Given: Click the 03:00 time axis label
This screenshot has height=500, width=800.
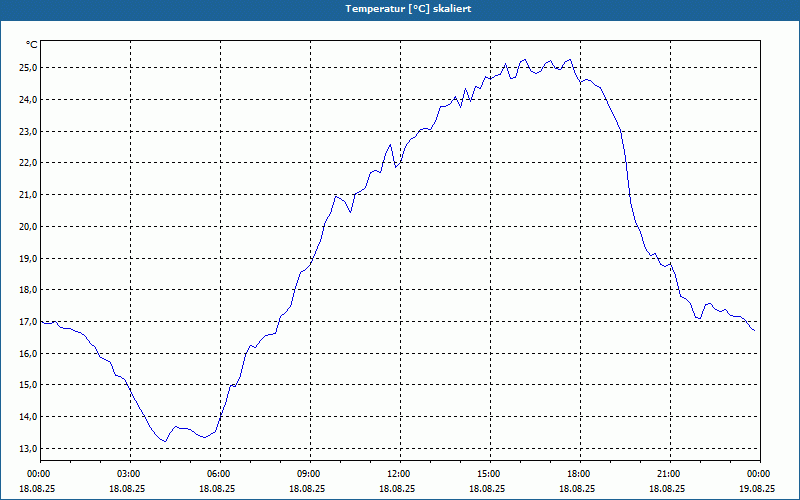Looking at the screenshot, I should click(x=131, y=474).
